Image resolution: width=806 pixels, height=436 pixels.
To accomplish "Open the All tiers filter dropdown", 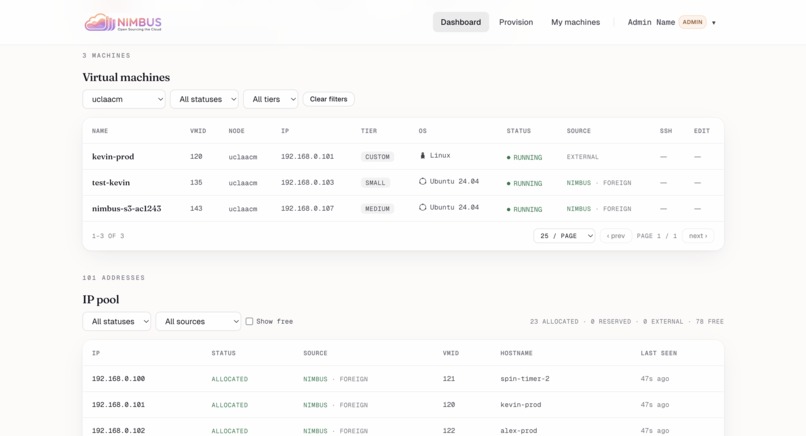I will (270, 99).
